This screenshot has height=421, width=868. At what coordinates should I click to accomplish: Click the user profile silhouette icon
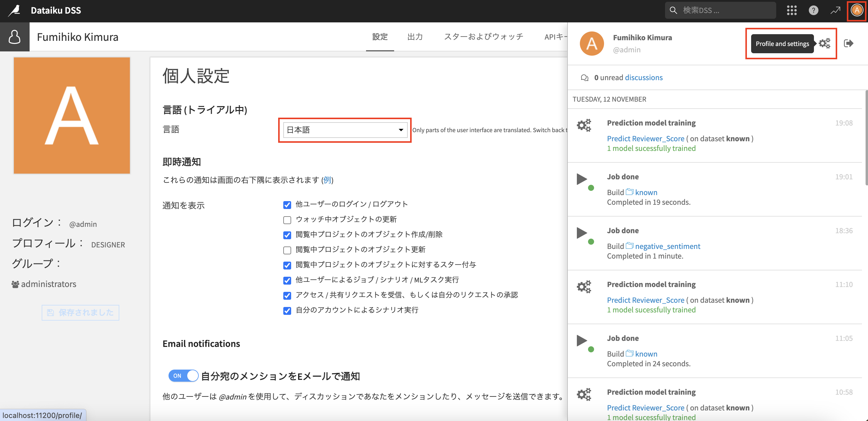pyautogui.click(x=14, y=37)
